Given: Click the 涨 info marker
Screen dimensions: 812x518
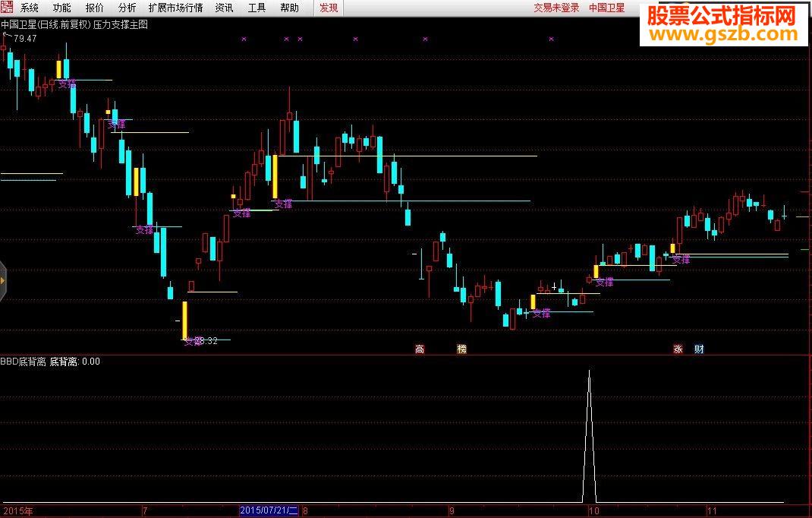Looking at the screenshot, I should 678,349.
